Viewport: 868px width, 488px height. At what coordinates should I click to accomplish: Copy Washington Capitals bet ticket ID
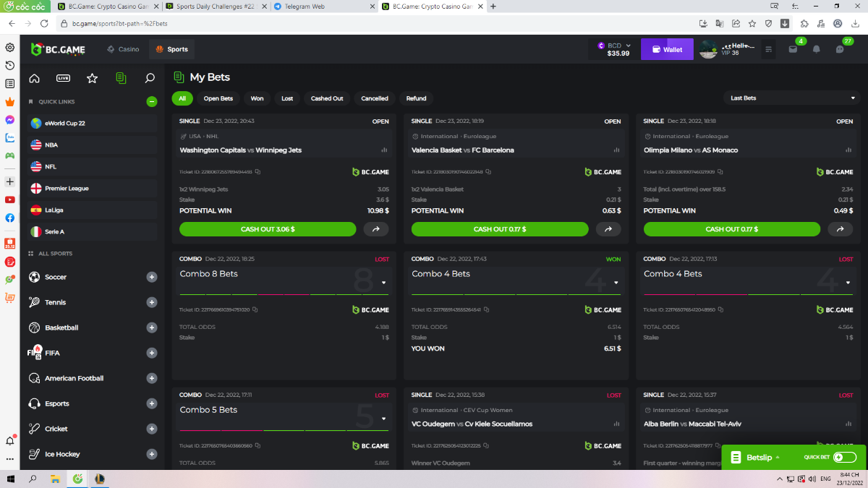[x=258, y=172]
